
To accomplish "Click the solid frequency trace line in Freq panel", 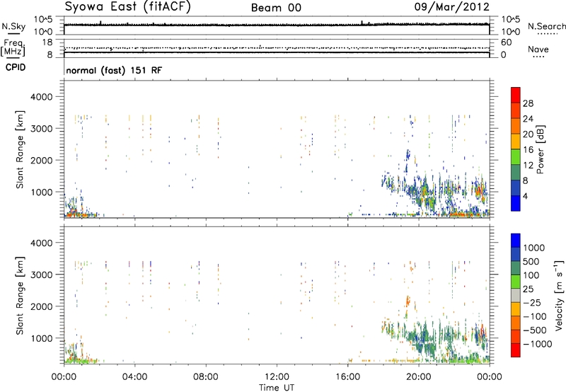I will 277,52.
